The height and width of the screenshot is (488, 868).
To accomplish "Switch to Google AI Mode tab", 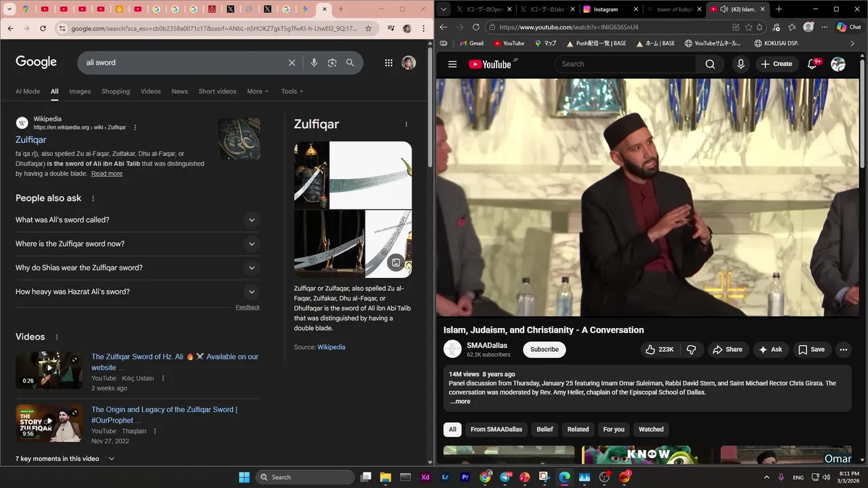I will 28,91.
